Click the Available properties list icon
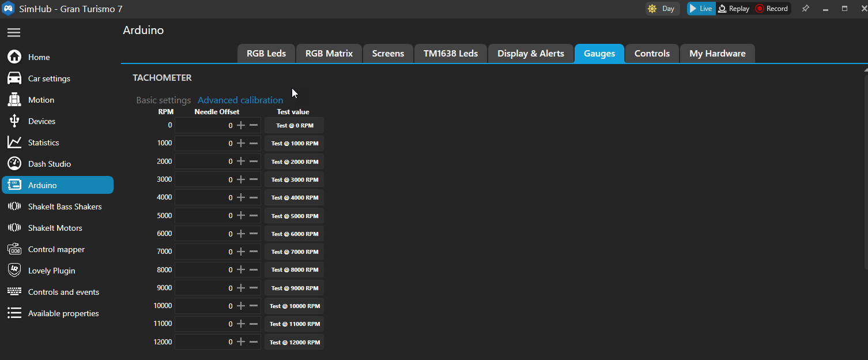 pyautogui.click(x=14, y=313)
